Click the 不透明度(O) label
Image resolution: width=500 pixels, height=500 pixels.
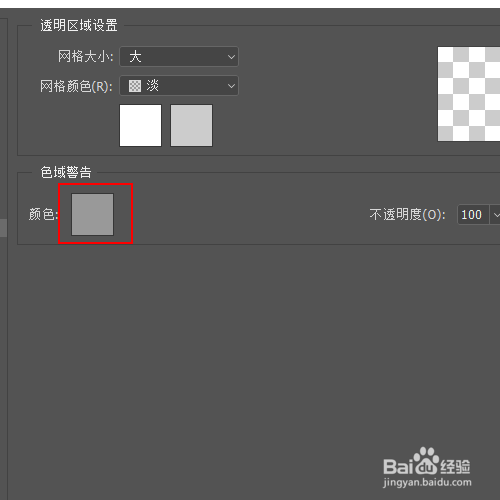(408, 215)
